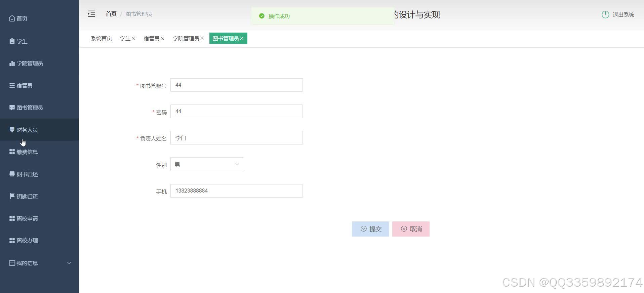Switch to 学生 tab

[125, 38]
